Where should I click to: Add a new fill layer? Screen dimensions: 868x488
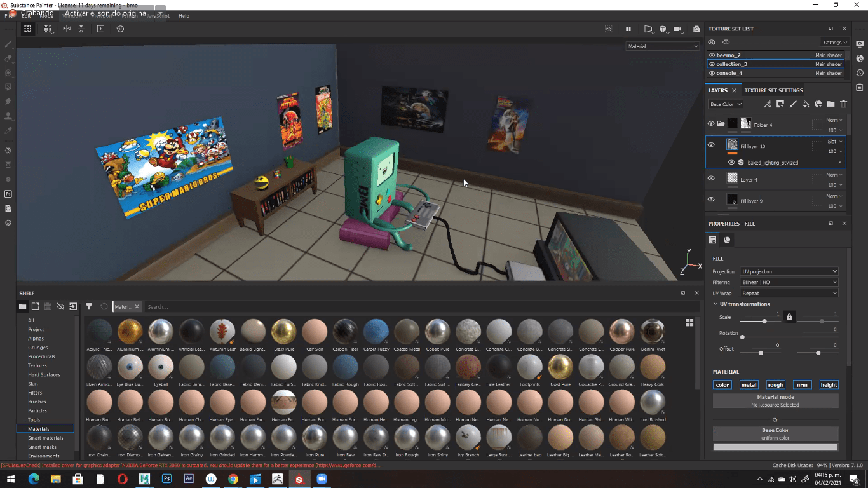coord(805,104)
